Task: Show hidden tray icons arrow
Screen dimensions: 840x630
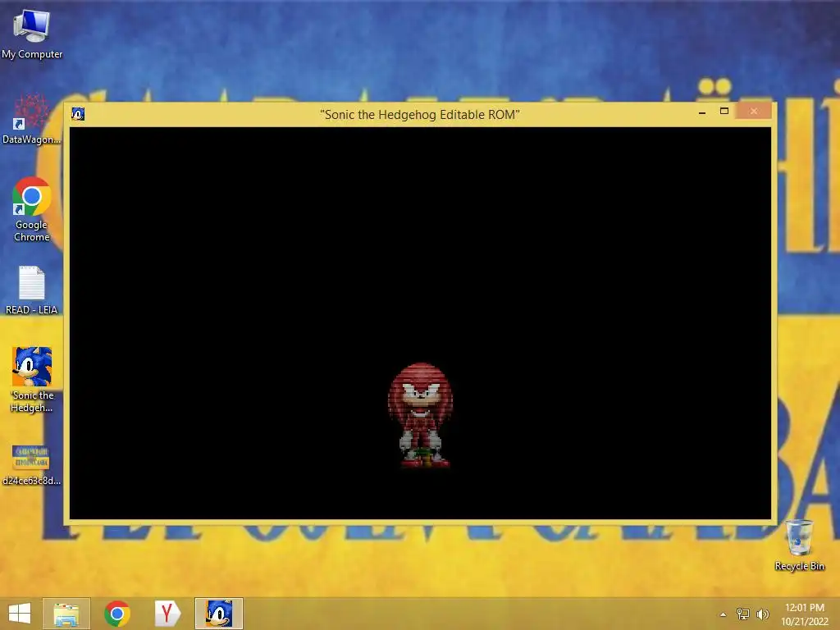Action: 724,614
